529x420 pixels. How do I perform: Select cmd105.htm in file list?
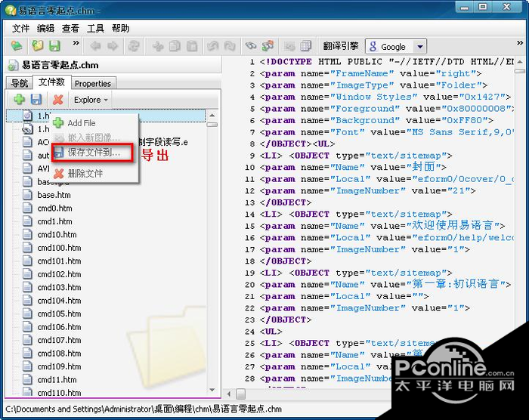click(59, 313)
